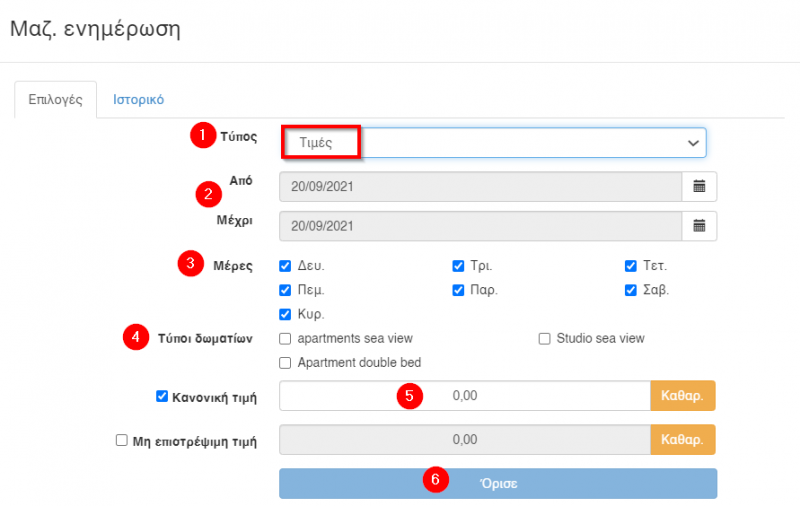Toggle the Πεμ. day checkbox
Image resolution: width=800 pixels, height=506 pixels.
coord(286,290)
